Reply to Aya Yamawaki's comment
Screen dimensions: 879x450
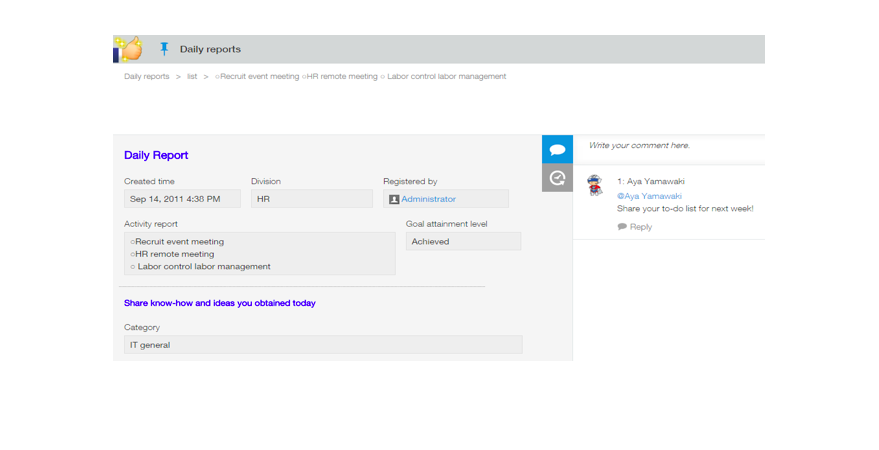[x=641, y=227]
